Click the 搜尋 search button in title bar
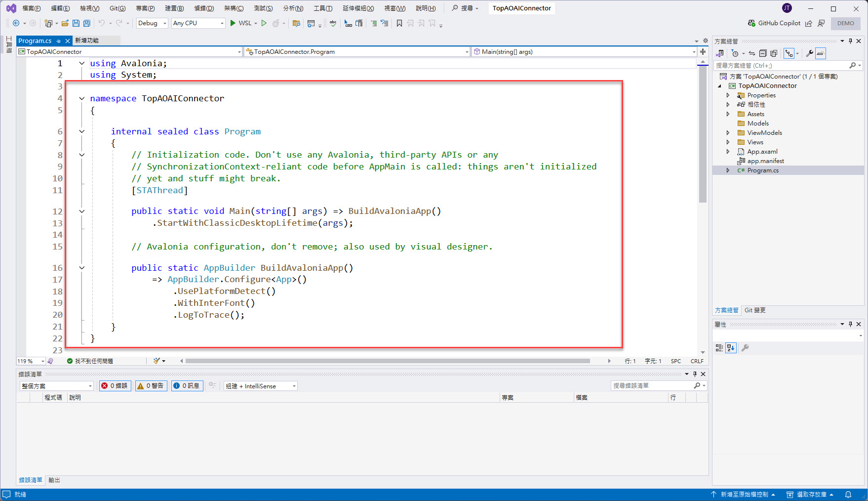The width and height of the screenshot is (868, 501). [x=465, y=8]
